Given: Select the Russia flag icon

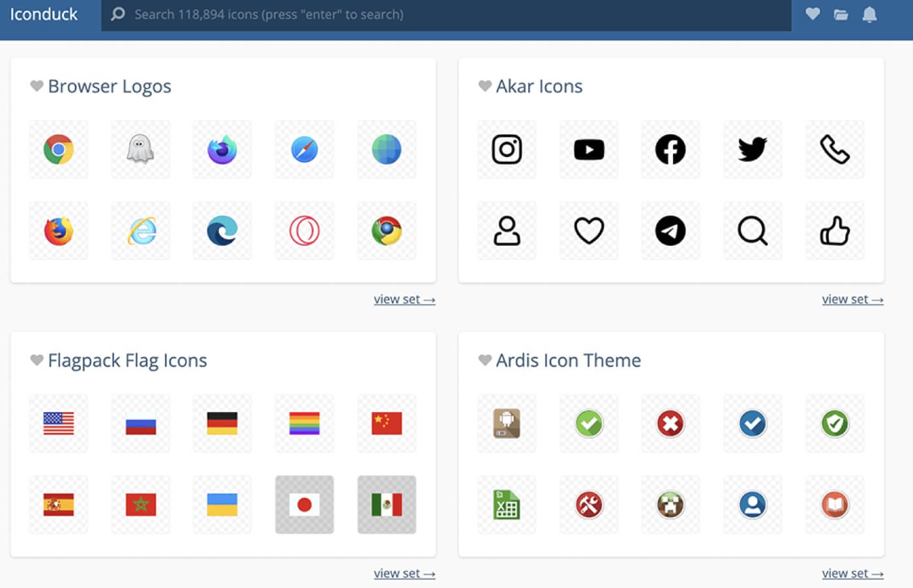Looking at the screenshot, I should pyautogui.click(x=140, y=424).
